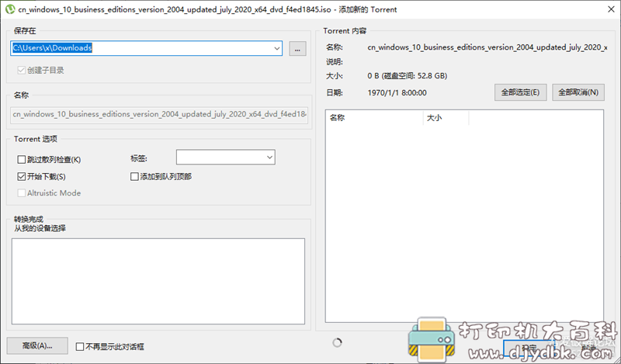Image resolution: width=621 pixels, height=364 pixels.
Task: Click the 全部取消(N) button
Action: click(578, 92)
